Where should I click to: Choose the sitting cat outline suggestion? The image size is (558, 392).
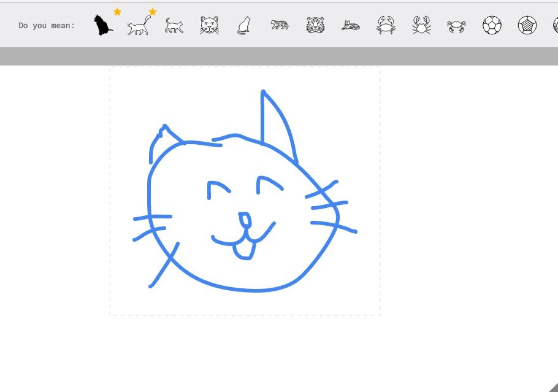tap(244, 25)
